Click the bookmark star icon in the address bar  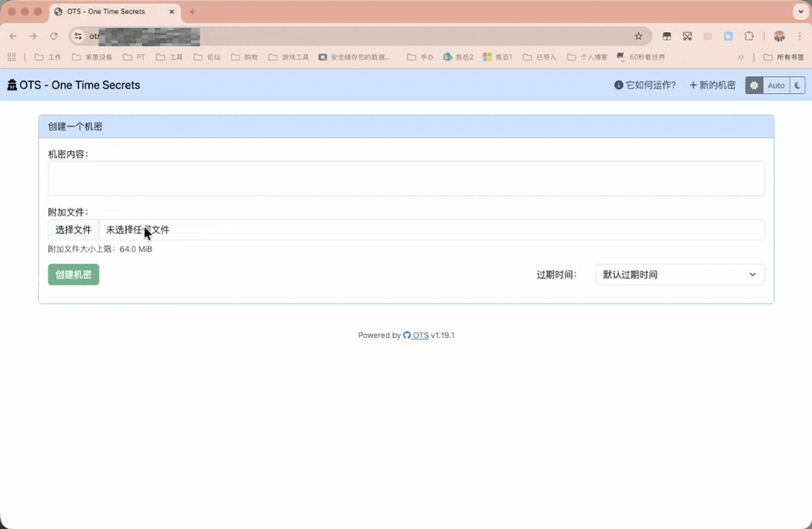click(x=639, y=36)
